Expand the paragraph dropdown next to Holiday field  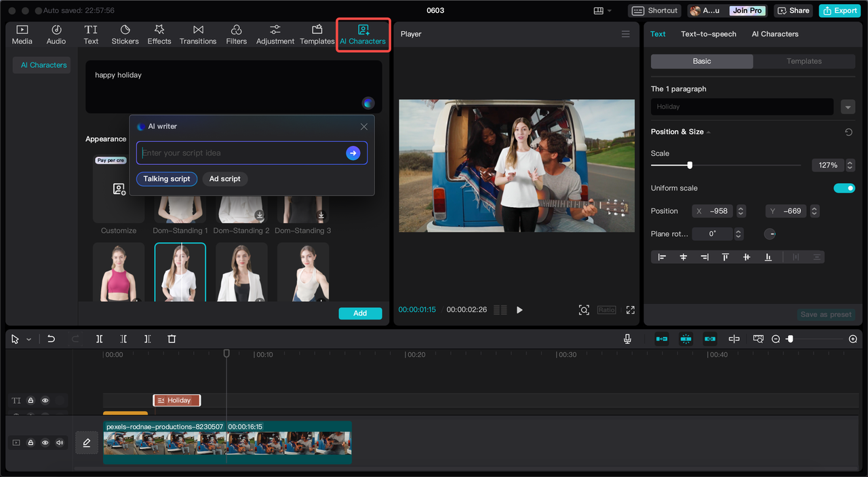point(847,107)
